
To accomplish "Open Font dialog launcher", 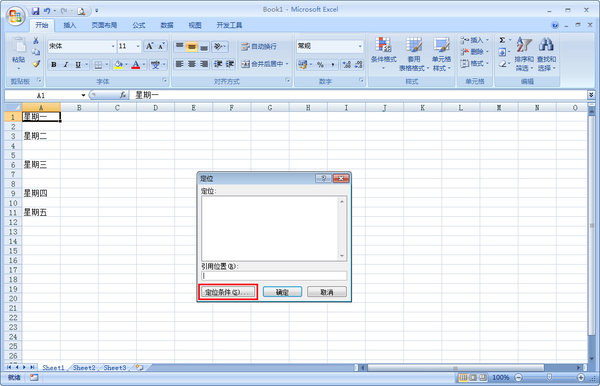I will (x=165, y=80).
